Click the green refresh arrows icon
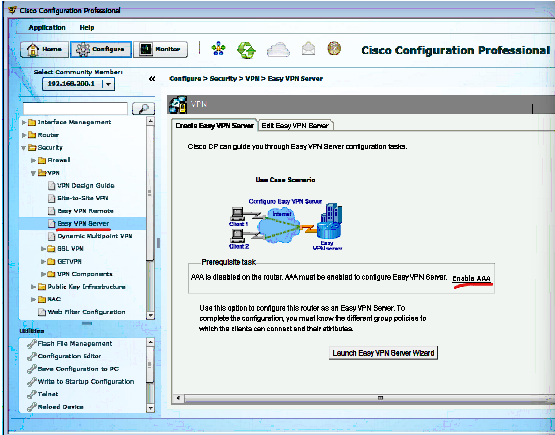The height and width of the screenshot is (435, 555). tap(246, 50)
